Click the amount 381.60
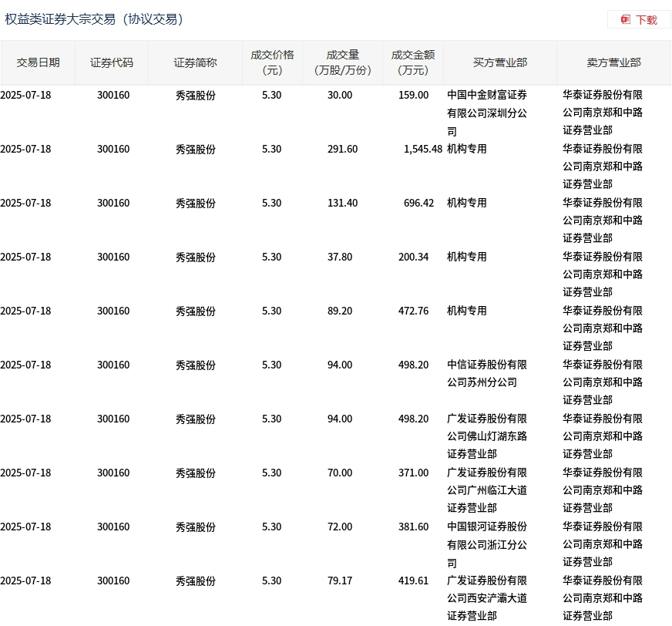This screenshot has height=626, width=672. (413, 527)
